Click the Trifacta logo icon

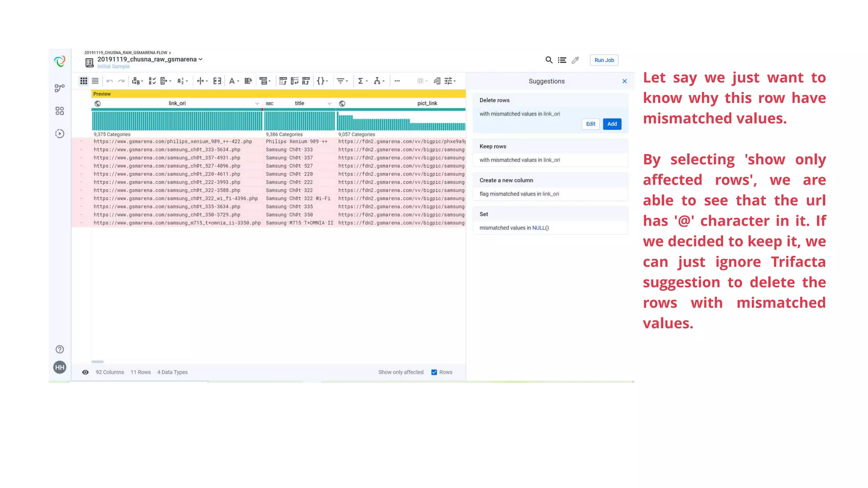point(60,61)
